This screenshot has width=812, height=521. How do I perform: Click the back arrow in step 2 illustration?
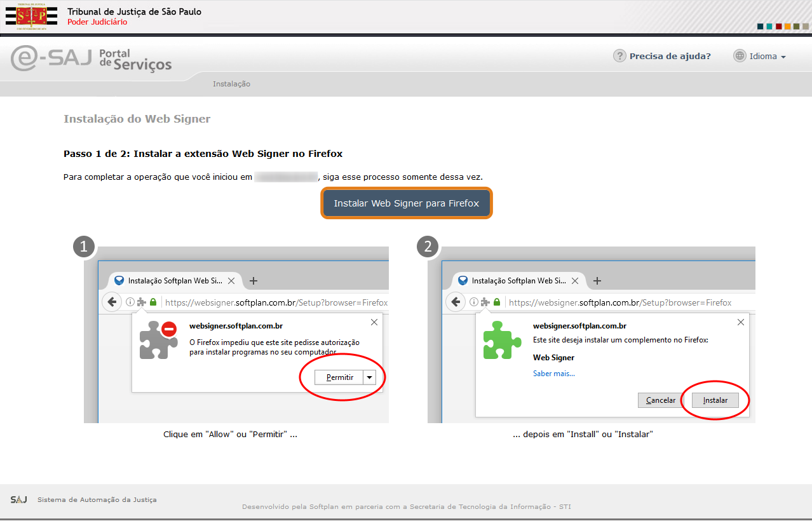tap(456, 302)
